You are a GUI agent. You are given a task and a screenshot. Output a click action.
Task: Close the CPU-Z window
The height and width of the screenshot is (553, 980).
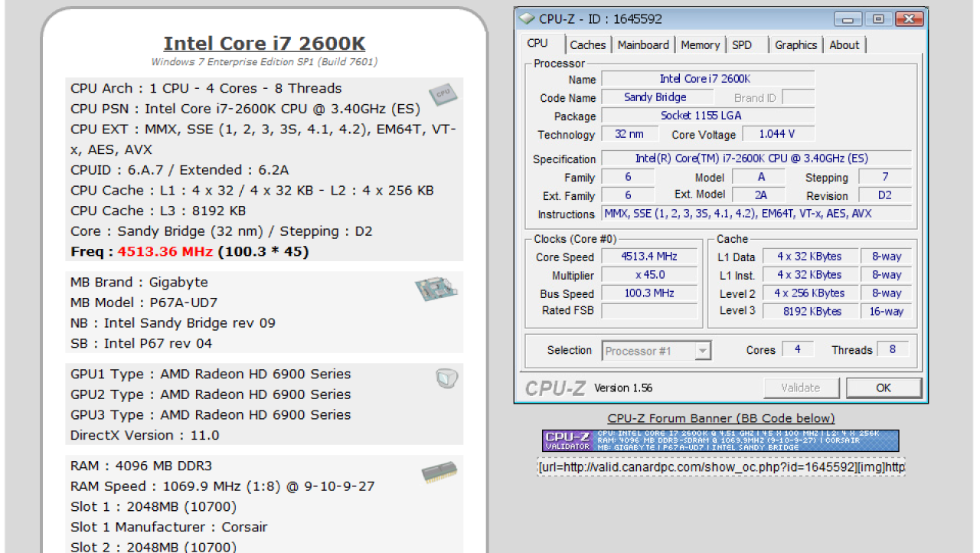[x=909, y=19]
